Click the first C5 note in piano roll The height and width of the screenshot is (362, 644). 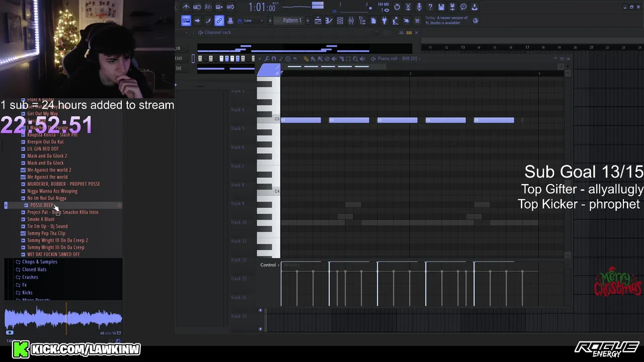[301, 120]
